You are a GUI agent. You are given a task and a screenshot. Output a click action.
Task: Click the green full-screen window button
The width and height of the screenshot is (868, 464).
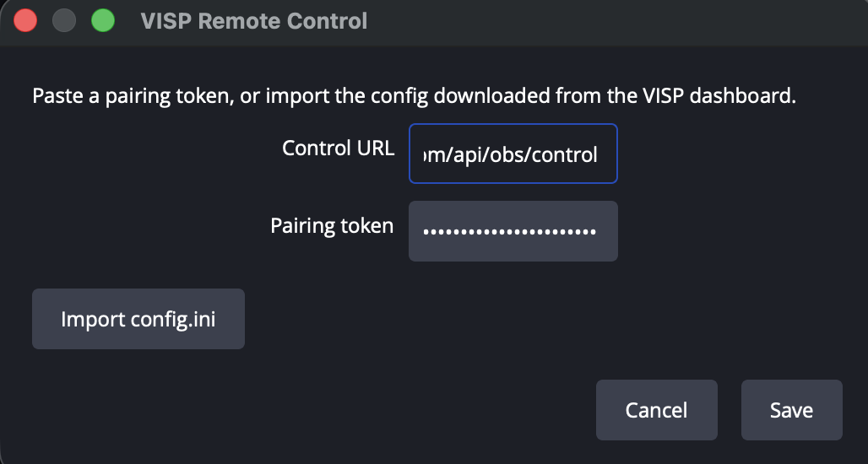[103, 21]
